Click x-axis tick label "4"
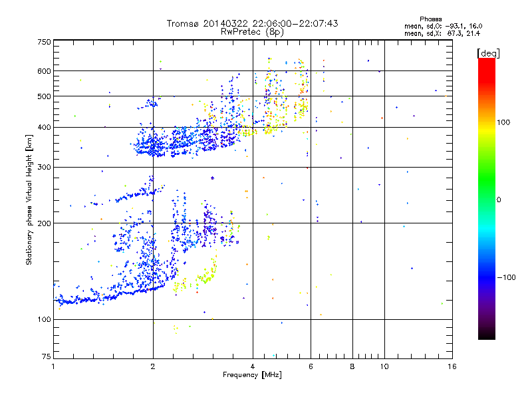This screenshot has height=399, width=532. pos(253,366)
